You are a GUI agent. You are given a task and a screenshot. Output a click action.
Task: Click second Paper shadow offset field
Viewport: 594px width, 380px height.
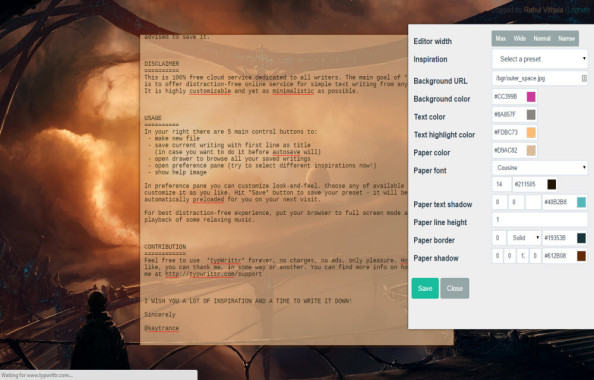[510, 256]
